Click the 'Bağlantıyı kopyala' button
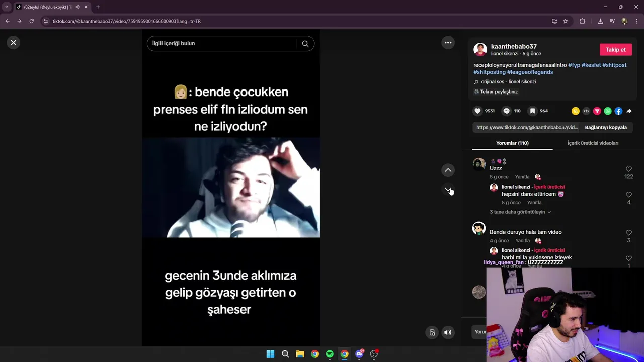 pos(606,127)
